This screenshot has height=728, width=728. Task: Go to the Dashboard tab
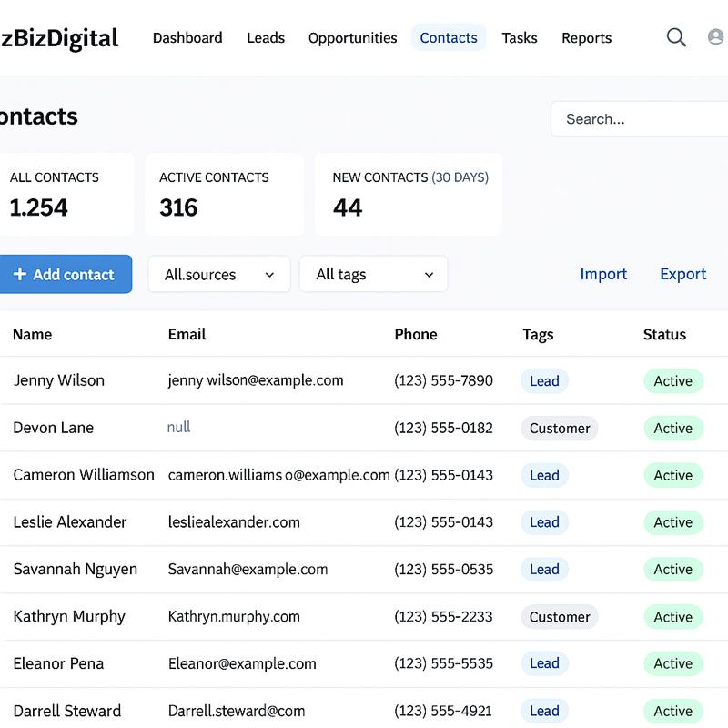click(187, 38)
